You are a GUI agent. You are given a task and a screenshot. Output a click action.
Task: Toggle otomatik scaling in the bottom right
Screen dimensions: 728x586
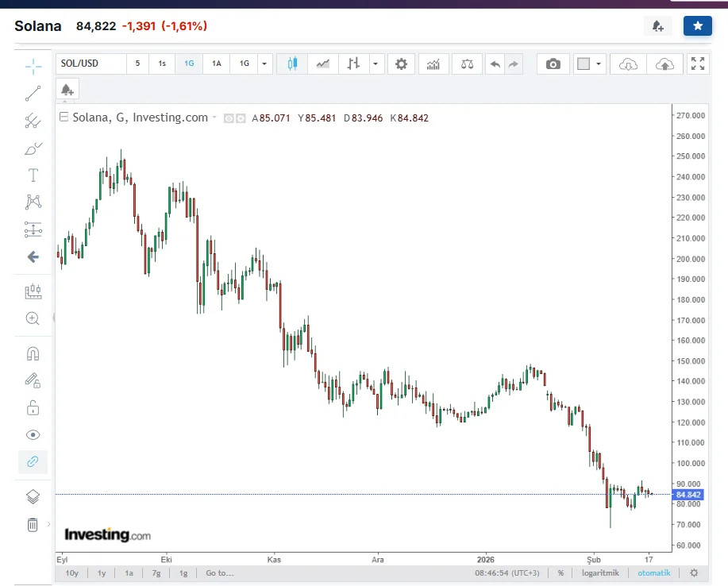pos(653,573)
